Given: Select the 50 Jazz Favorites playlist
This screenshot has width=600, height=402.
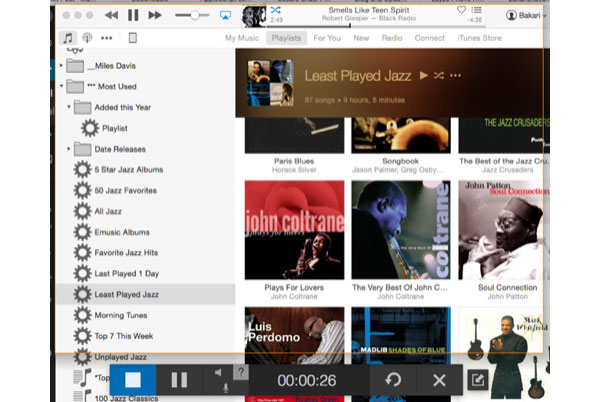Looking at the screenshot, I should tap(115, 190).
